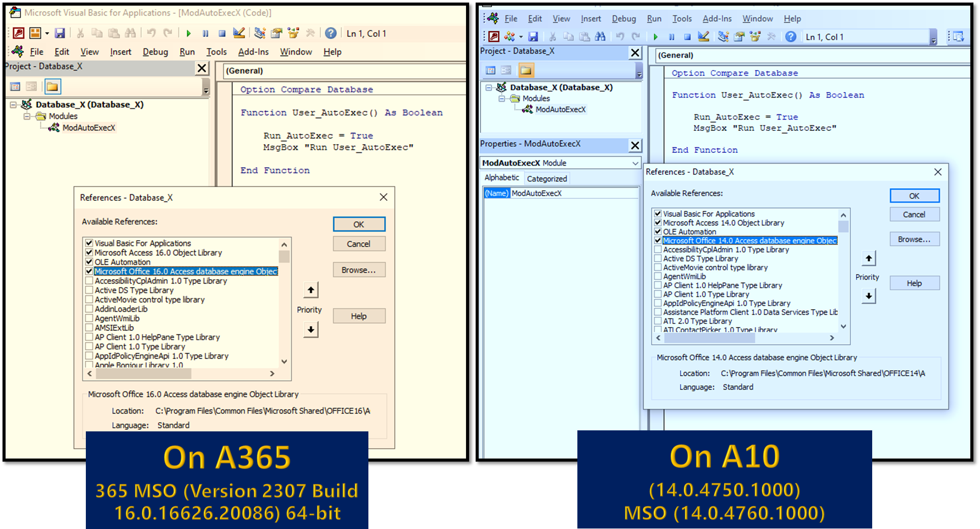Check ActiveMovie control type library in A365
The height and width of the screenshot is (529, 980).
pos(89,300)
